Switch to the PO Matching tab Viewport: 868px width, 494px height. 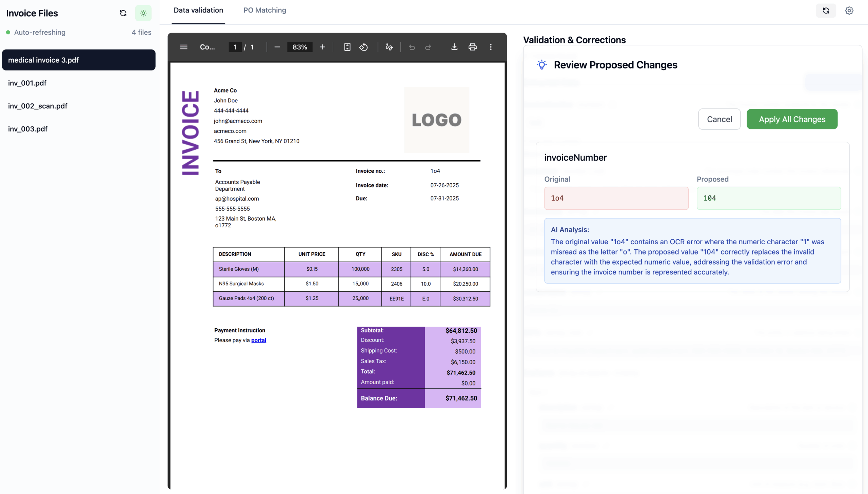tap(264, 10)
